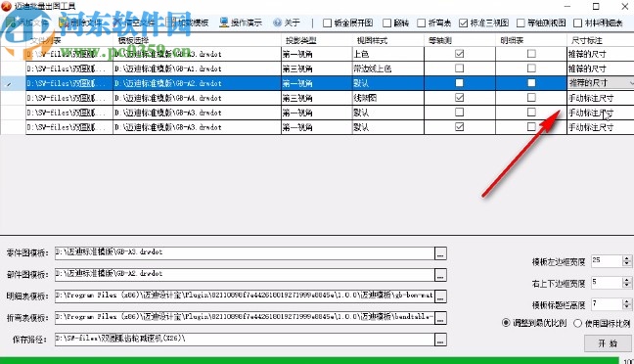Click the 删除文件 toolbar icon
This screenshot has width=634, height=364.
coord(64,23)
